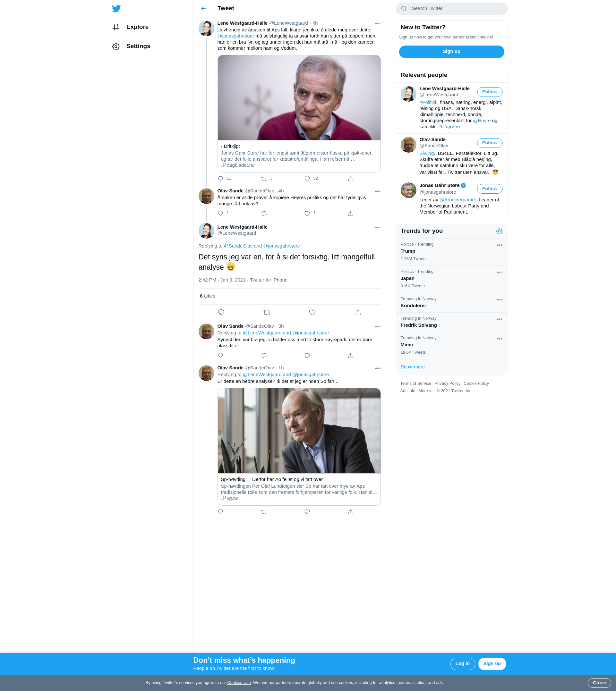Like the main mangelfull analyse tweet

pyautogui.click(x=312, y=312)
